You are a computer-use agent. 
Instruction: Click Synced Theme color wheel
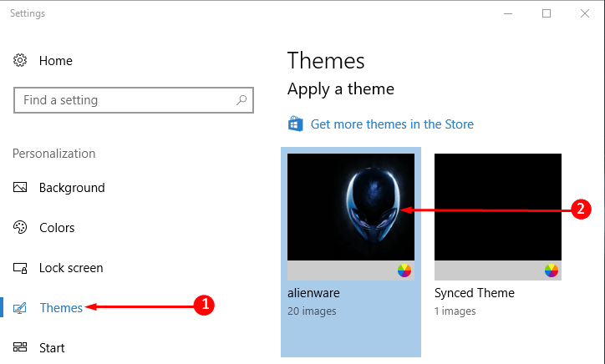pos(552,270)
